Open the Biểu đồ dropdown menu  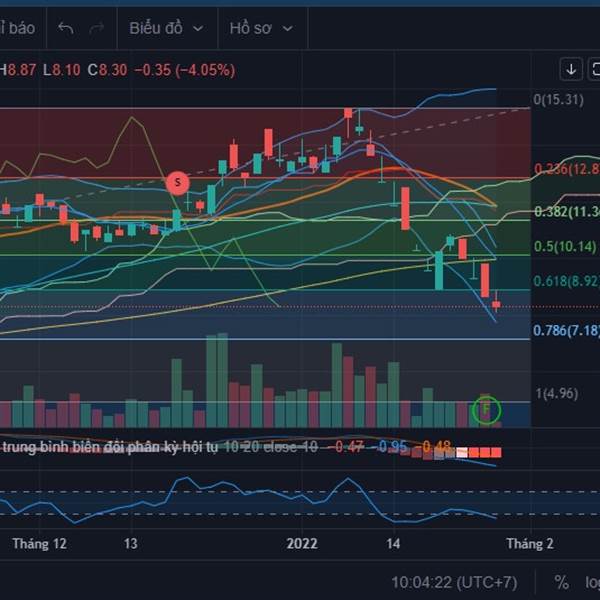click(166, 28)
